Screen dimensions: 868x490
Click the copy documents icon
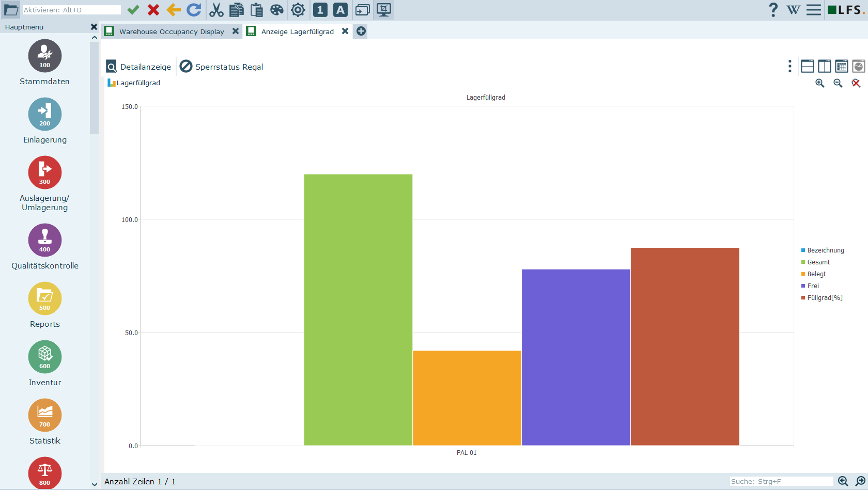click(x=237, y=10)
